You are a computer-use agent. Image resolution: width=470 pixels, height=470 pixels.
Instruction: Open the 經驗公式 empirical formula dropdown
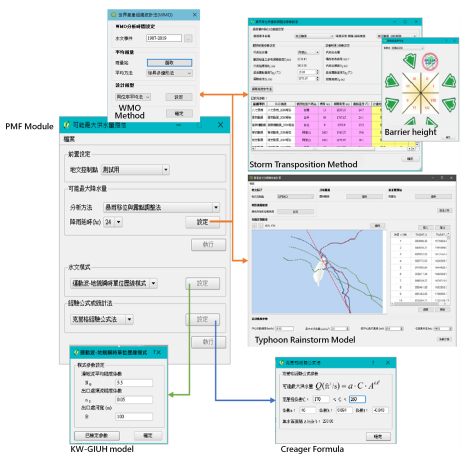coord(102,319)
